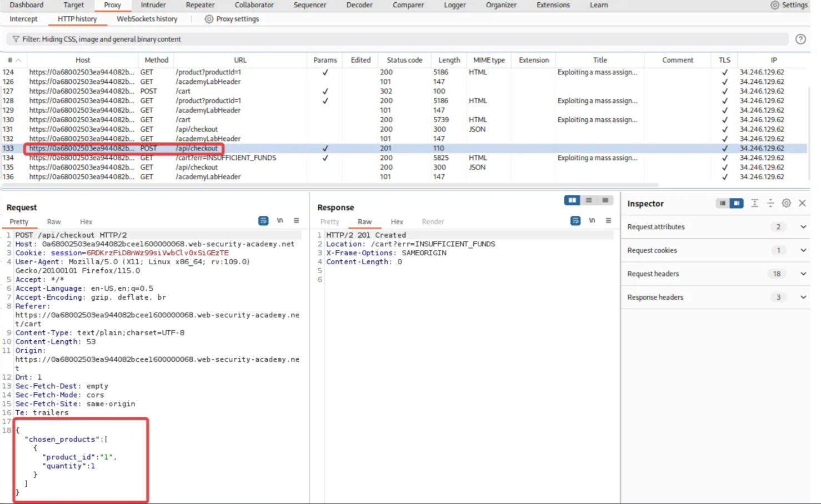
Task: Open the Inspector settings gear icon
Action: tap(786, 203)
